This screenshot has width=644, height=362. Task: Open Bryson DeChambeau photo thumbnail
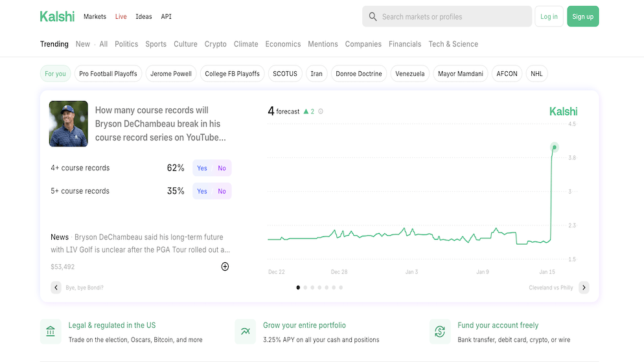point(68,124)
